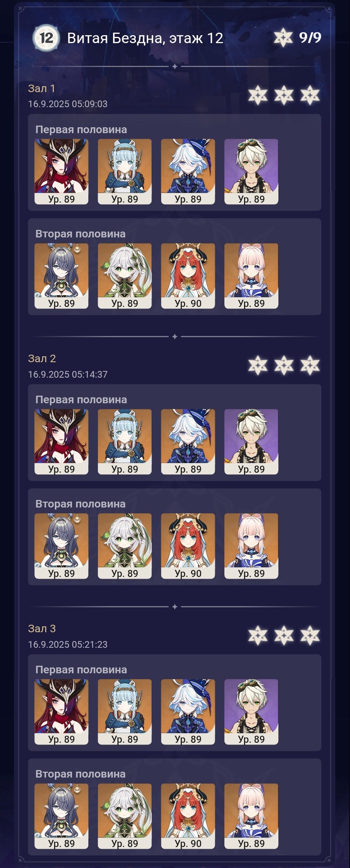Click the Зал 3 timestamp 05:21:23
The height and width of the screenshot is (868, 350).
(x=68, y=644)
